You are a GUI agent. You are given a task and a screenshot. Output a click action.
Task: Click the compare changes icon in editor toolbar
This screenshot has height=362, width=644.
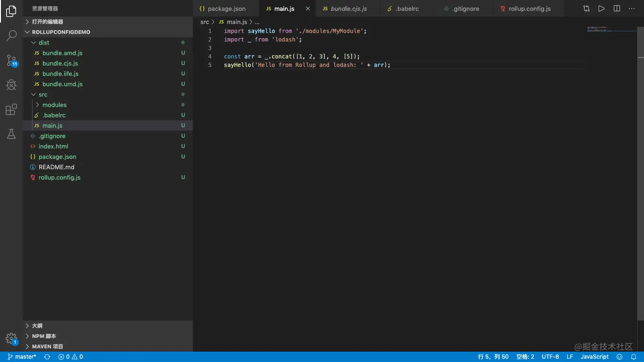[586, 8]
